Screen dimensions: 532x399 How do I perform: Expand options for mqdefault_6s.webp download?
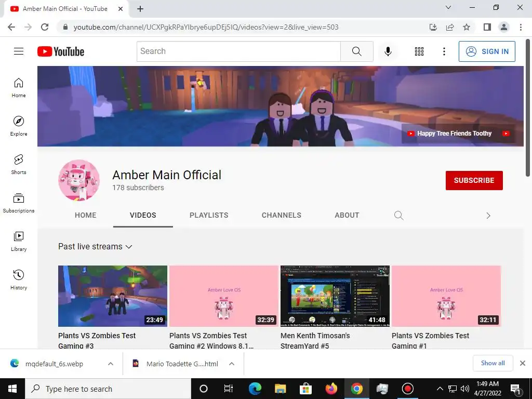[111, 364]
